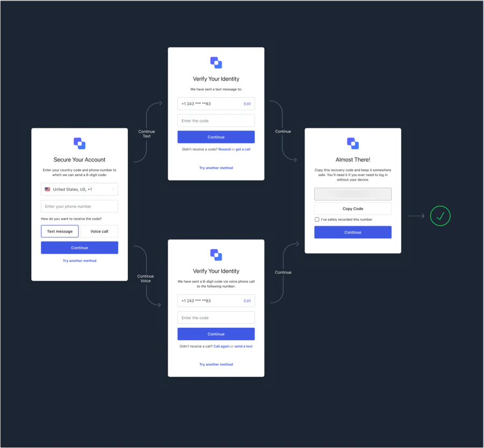Screen dimensions: 484x448
Task: Click the Almost There! heading
Action: pyautogui.click(x=353, y=160)
